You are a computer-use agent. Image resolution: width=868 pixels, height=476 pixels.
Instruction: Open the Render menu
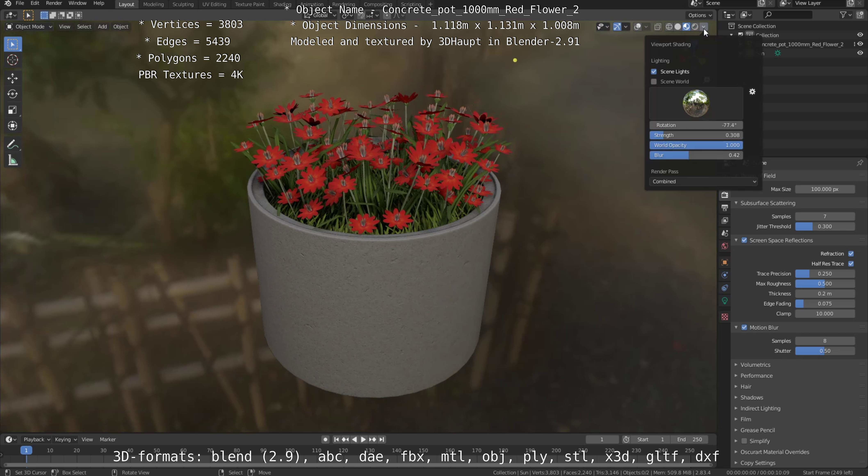click(x=54, y=3)
